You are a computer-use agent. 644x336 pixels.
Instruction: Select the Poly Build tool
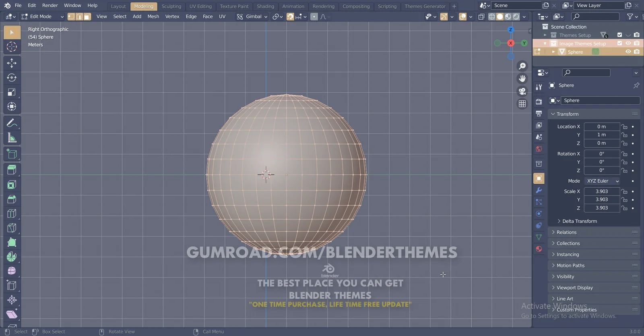[x=12, y=243]
